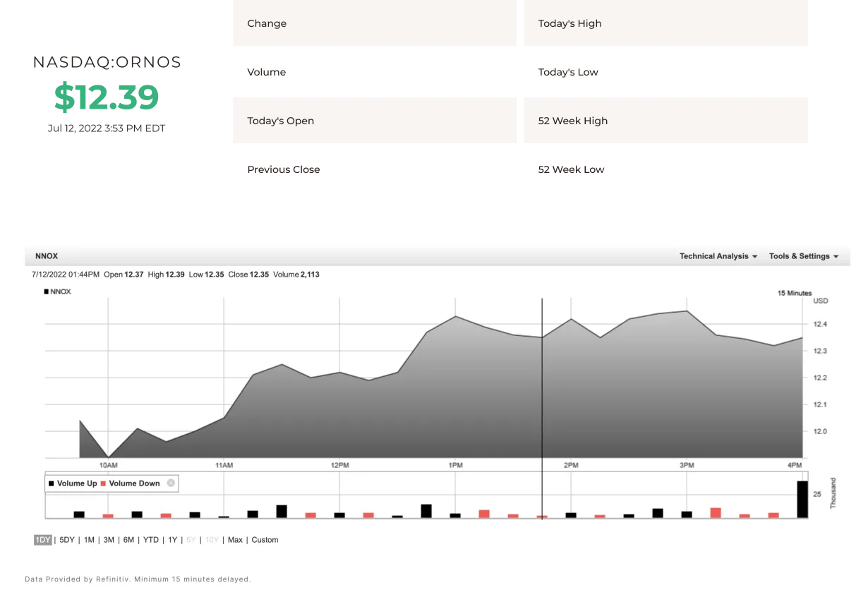Click the 1PM time axis label
The width and height of the screenshot is (868, 590).
pyautogui.click(x=456, y=465)
